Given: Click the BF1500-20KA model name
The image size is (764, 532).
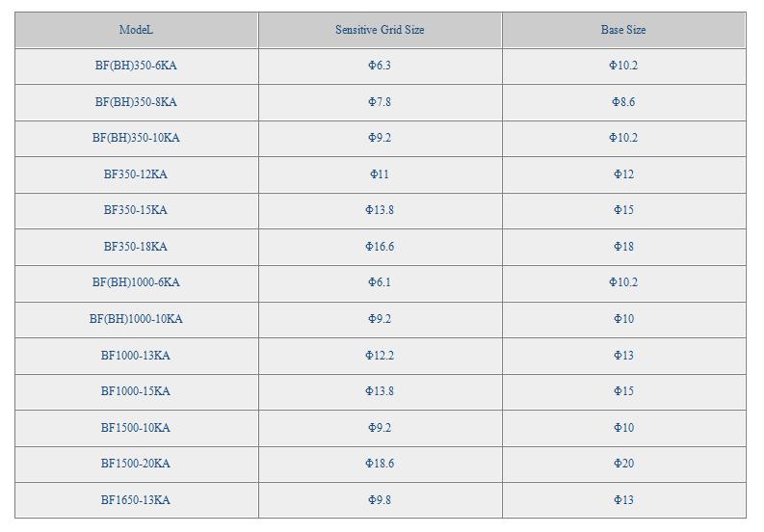Looking at the screenshot, I should [x=136, y=464].
